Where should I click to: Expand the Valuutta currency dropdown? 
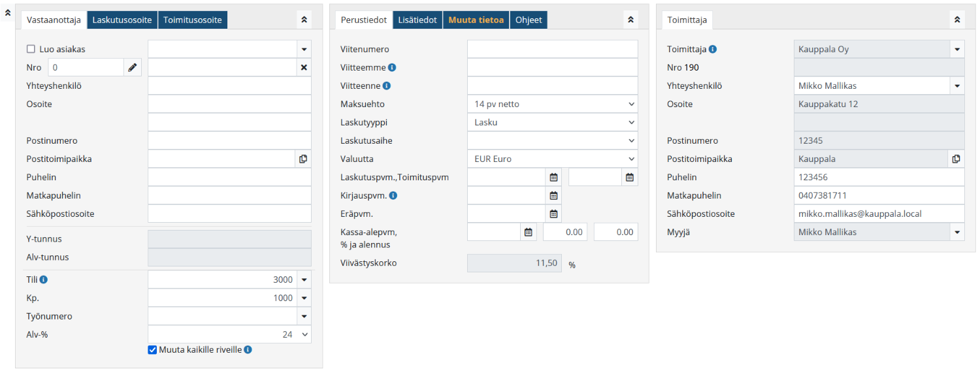pos(552,159)
